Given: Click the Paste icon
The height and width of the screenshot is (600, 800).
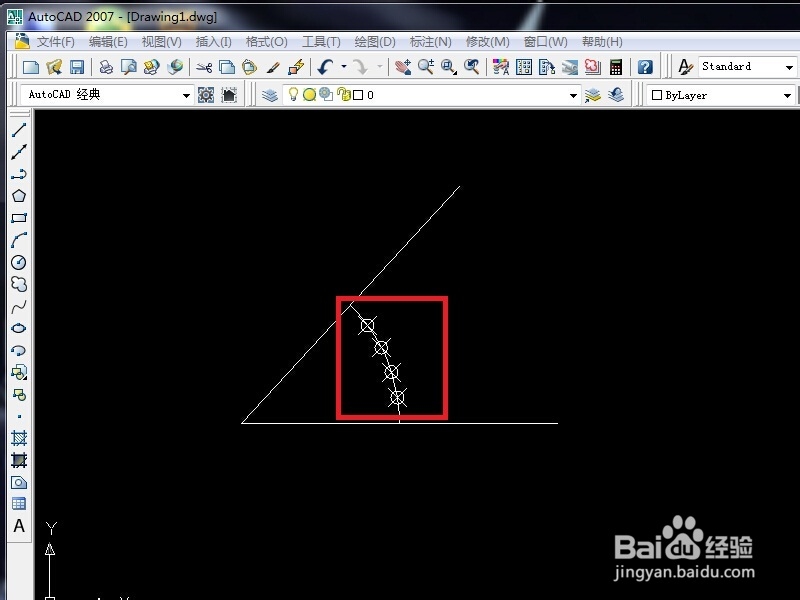Looking at the screenshot, I should (249, 67).
